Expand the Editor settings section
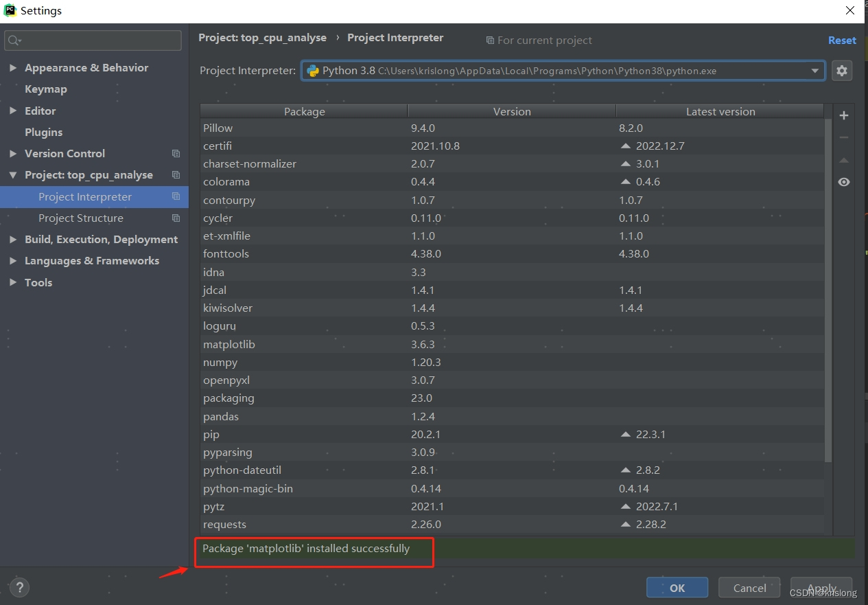868x605 pixels. (x=13, y=111)
